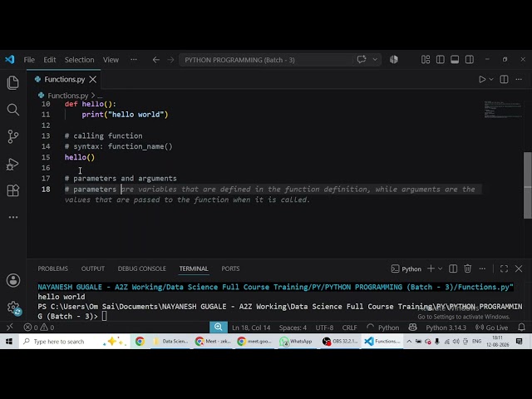The height and width of the screenshot is (399, 532).
Task: Open remote window status bar icon
Action: tap(10, 327)
